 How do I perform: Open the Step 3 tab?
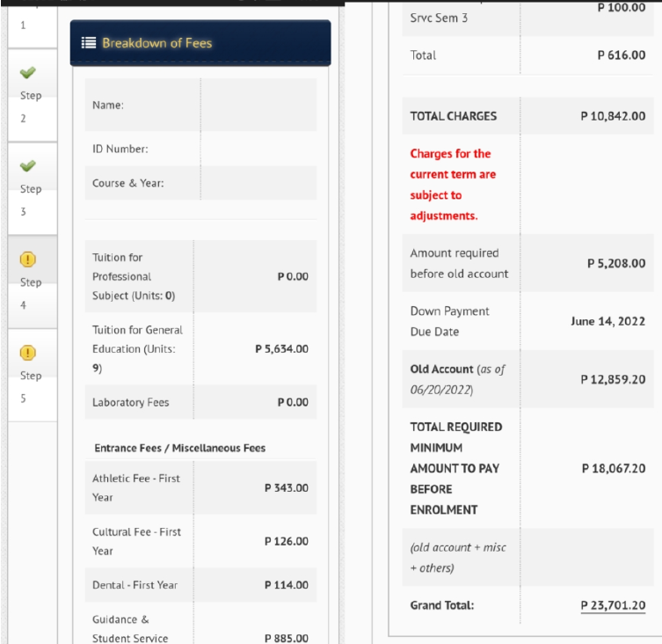(x=33, y=188)
